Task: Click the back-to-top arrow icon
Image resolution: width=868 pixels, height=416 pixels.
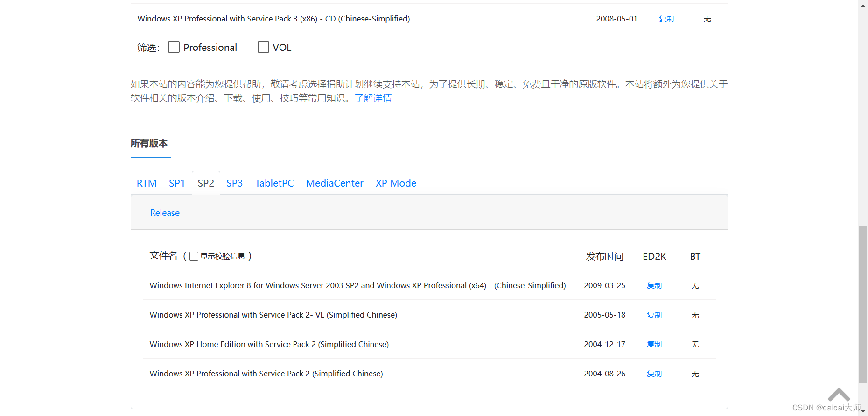Action: point(839,395)
